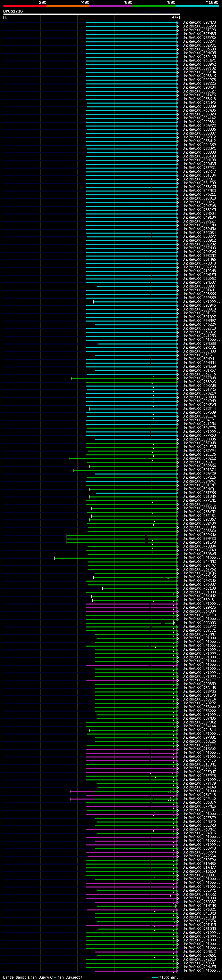Open the UniRef100_O04369 entry
222x980 pixels.
tap(199, 145)
